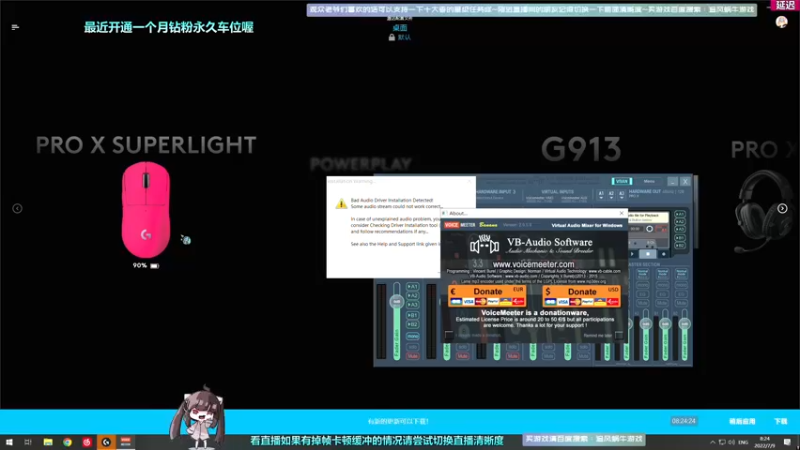The height and width of the screenshot is (450, 800).
Task: Mute the last master bus
Action: point(681,303)
